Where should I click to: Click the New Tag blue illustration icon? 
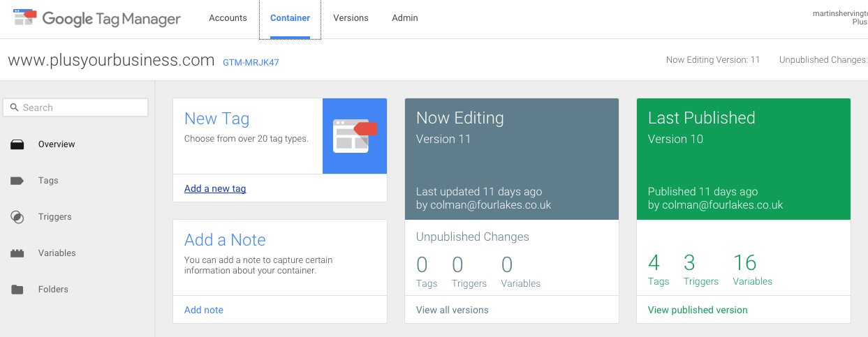[x=355, y=136]
